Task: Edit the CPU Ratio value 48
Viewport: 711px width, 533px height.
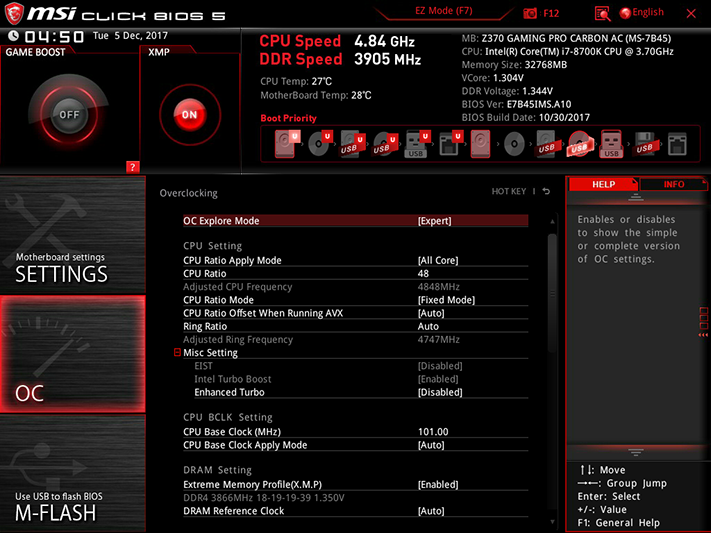Action: click(423, 273)
